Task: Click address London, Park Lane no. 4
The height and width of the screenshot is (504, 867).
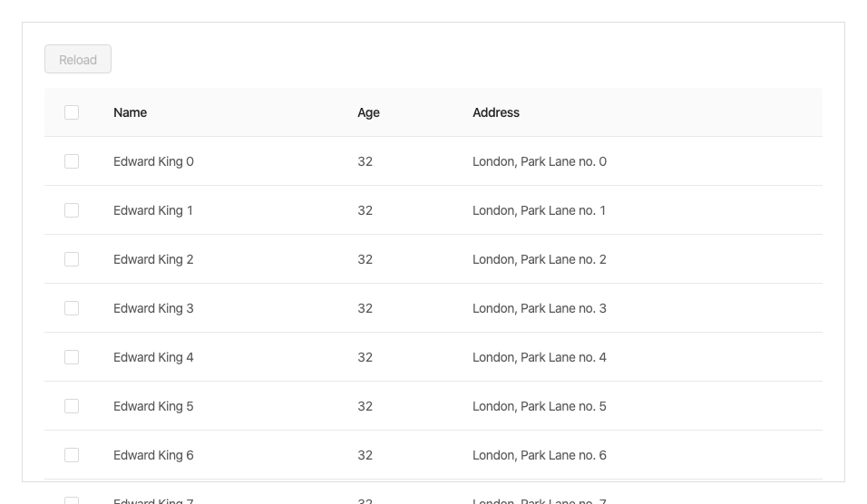Action: point(539,357)
